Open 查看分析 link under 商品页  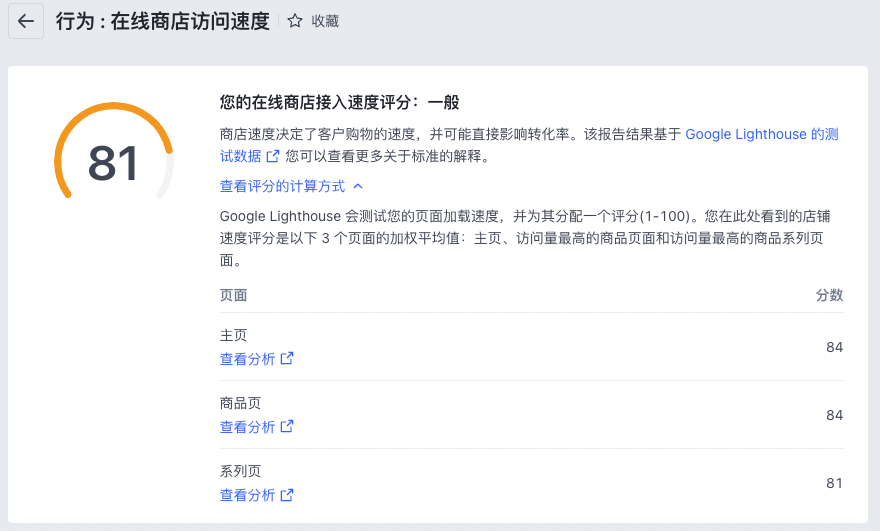point(248,427)
